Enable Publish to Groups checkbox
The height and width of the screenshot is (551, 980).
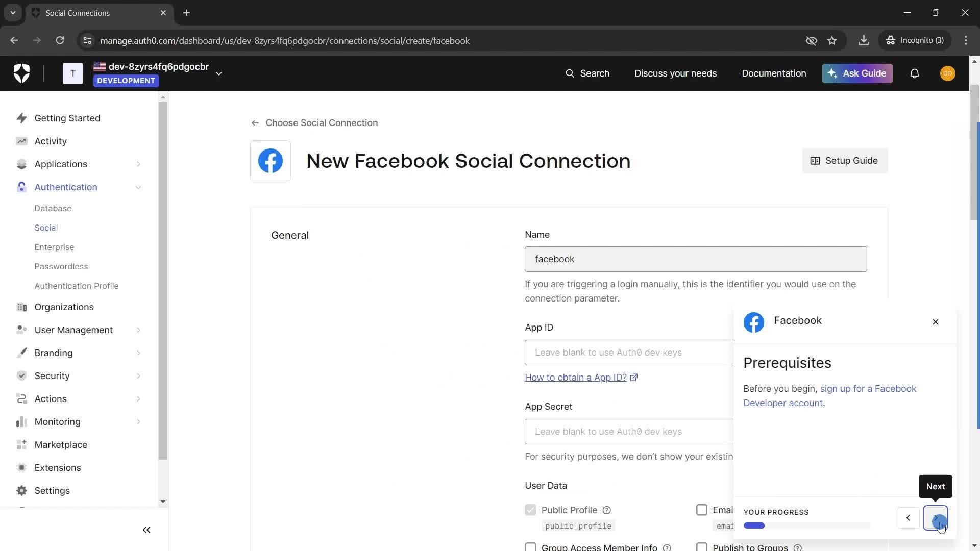pos(702,547)
